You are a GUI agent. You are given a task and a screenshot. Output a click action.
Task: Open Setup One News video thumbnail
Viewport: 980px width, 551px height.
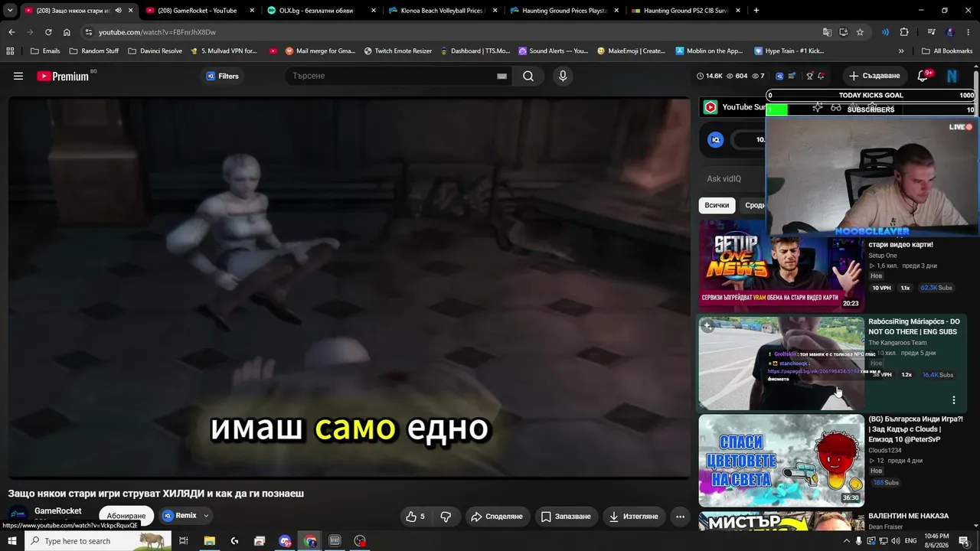click(x=781, y=266)
